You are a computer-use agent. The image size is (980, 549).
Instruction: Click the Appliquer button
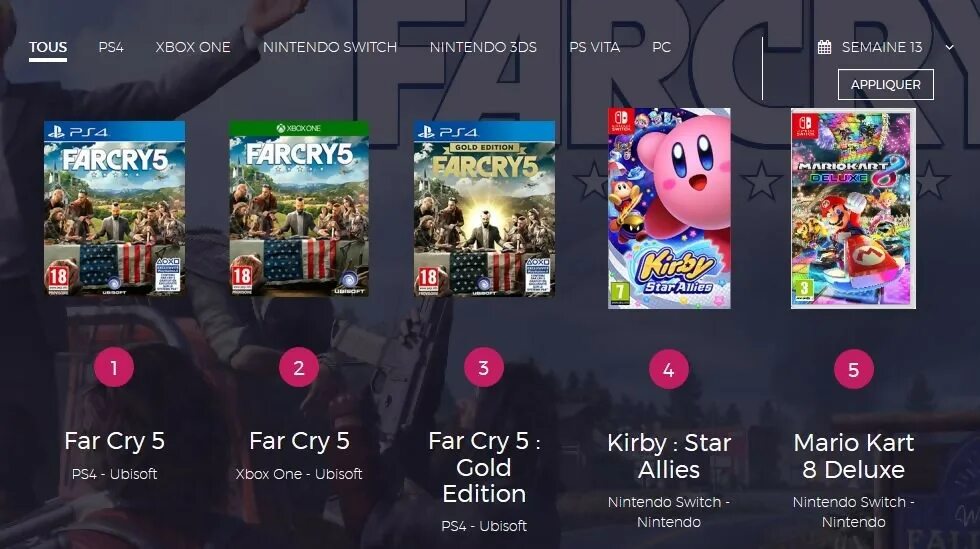tap(886, 84)
